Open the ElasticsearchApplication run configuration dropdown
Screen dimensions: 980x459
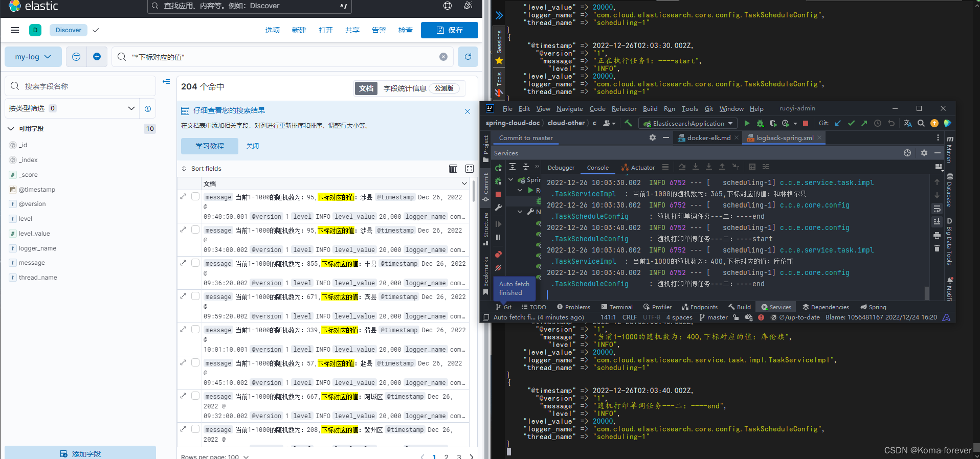click(x=688, y=123)
